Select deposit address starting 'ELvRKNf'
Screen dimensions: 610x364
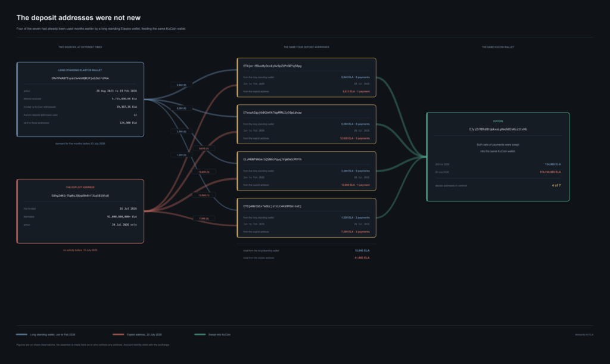pos(272,159)
